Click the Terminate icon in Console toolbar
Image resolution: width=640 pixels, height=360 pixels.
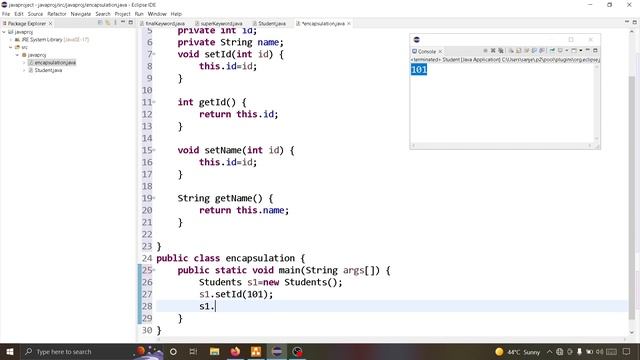tap(485, 51)
